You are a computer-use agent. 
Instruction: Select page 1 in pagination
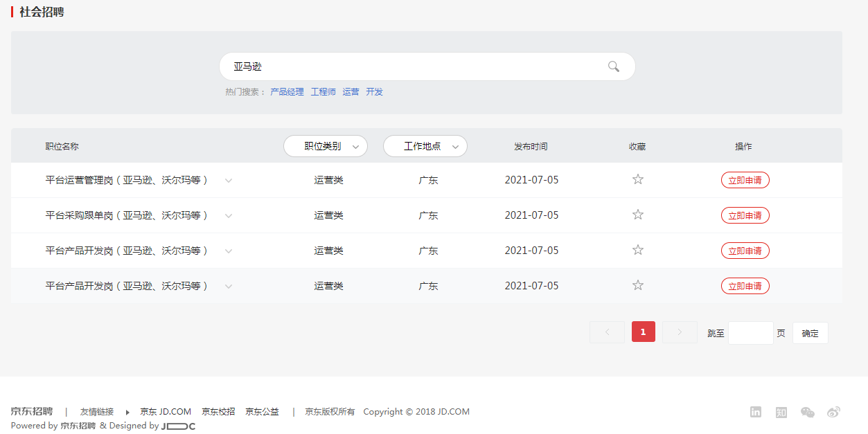[x=643, y=332]
